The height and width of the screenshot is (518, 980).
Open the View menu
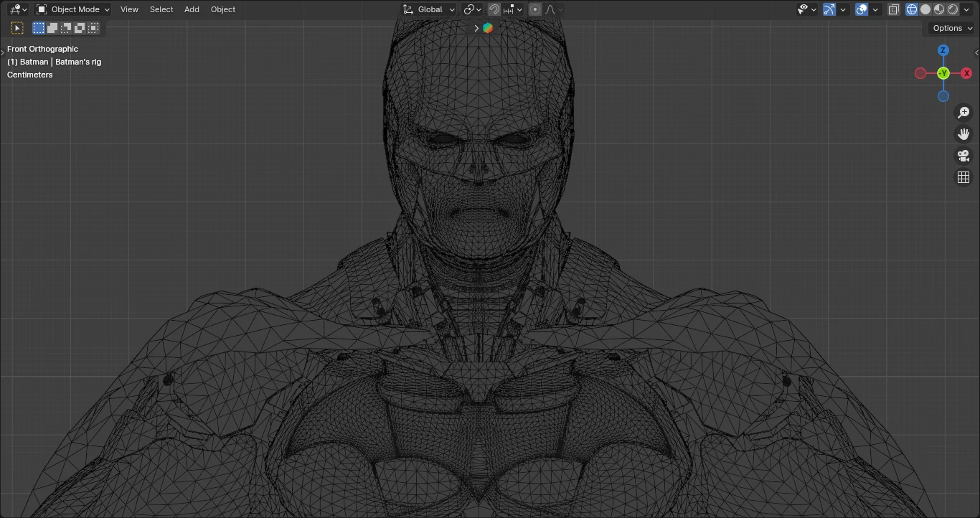pyautogui.click(x=129, y=9)
